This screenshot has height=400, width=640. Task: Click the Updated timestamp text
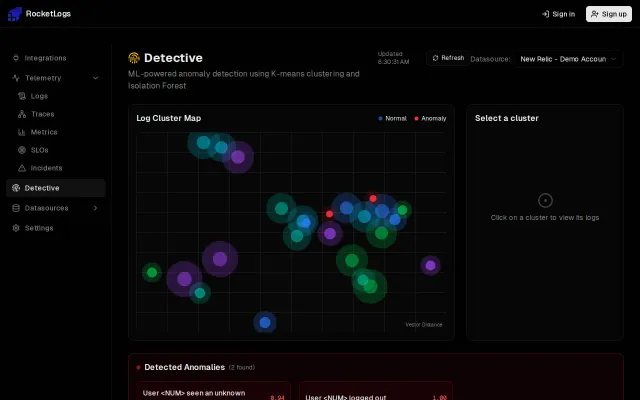coord(393,58)
